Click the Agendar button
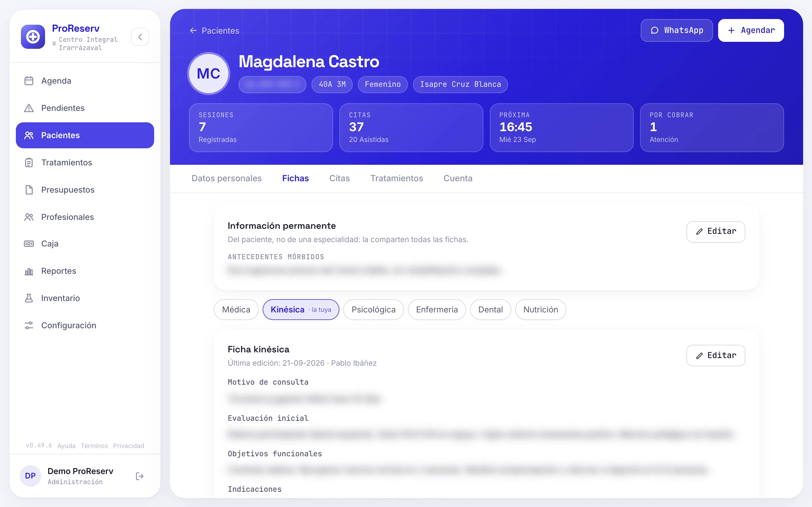This screenshot has height=507, width=812. pos(750,30)
